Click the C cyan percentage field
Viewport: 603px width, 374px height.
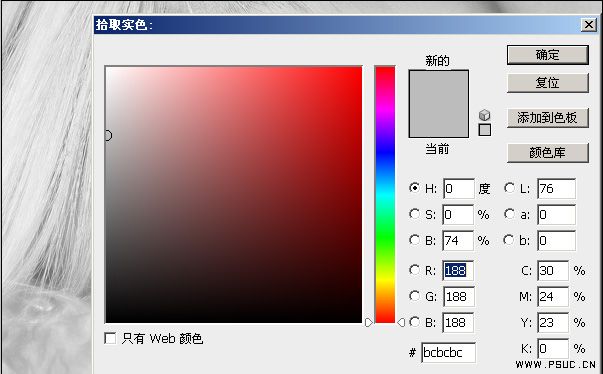(x=553, y=271)
